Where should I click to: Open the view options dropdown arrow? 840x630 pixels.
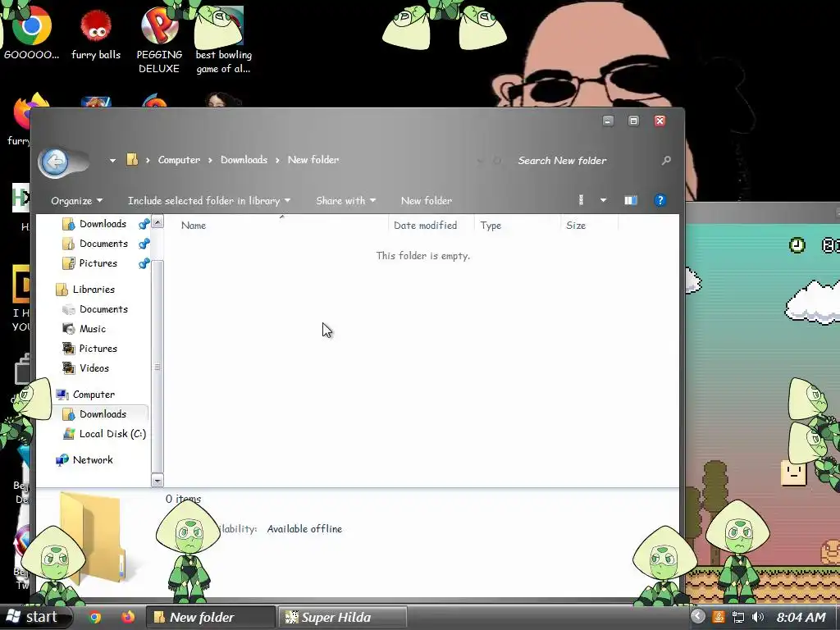[603, 200]
